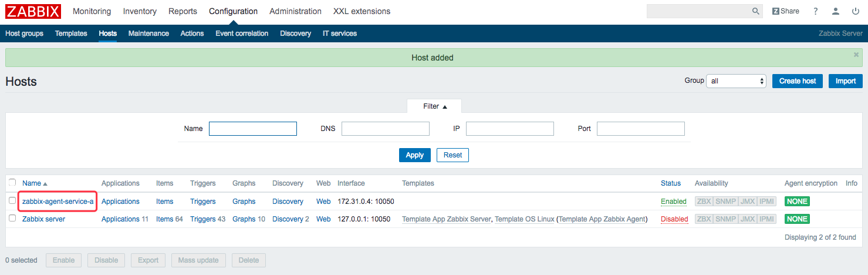868x275 pixels.
Task: Open the Administration menu
Action: pos(295,11)
